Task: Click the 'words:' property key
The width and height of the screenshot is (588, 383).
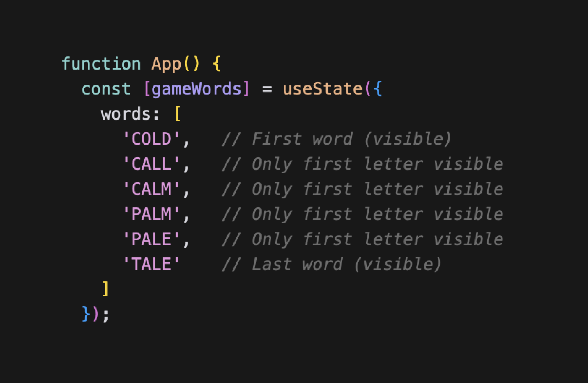Action: [x=130, y=114]
